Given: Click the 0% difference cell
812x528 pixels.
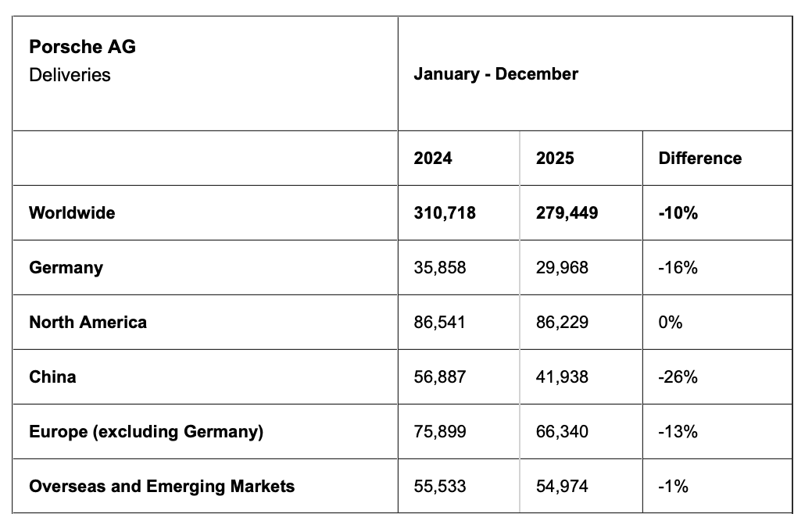Looking at the screenshot, I should pos(671,323).
